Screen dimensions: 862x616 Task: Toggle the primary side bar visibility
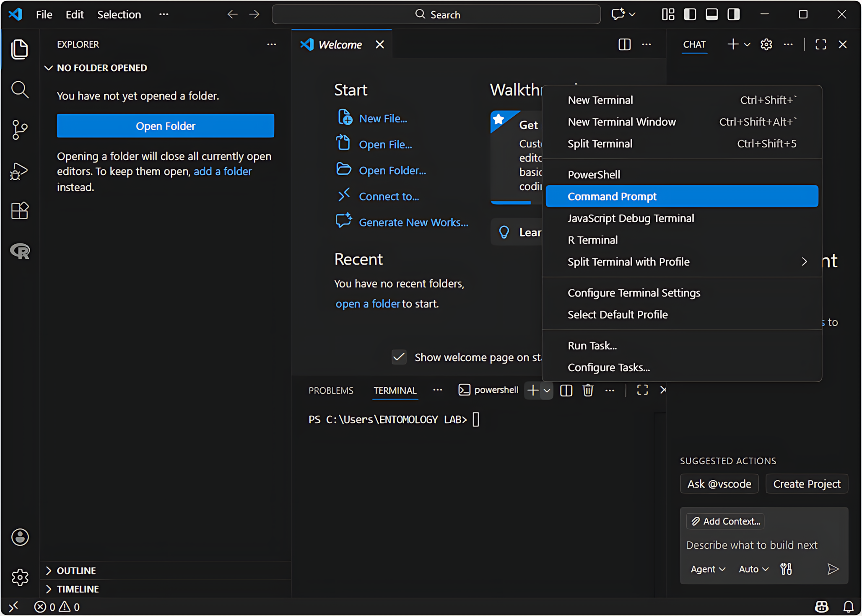[690, 15]
